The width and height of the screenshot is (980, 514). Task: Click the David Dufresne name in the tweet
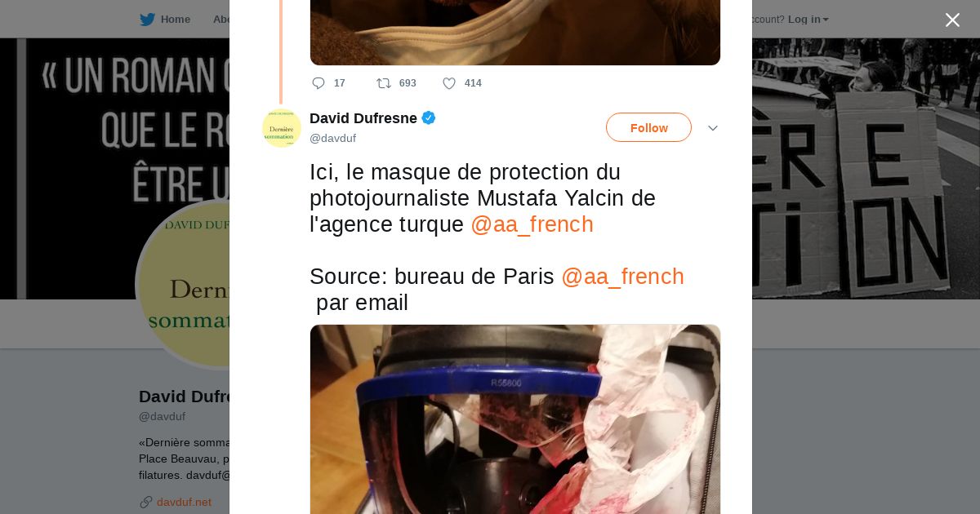363,118
